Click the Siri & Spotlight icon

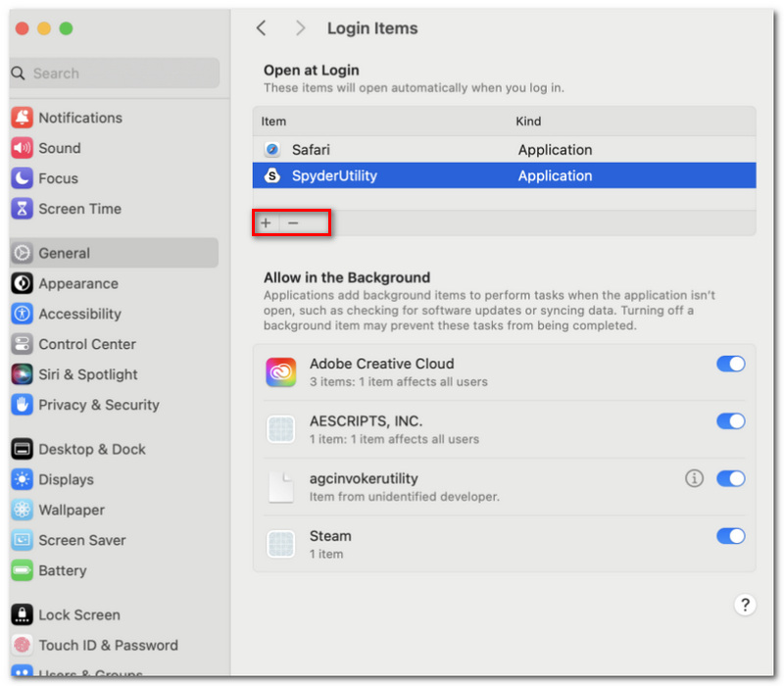(x=22, y=374)
